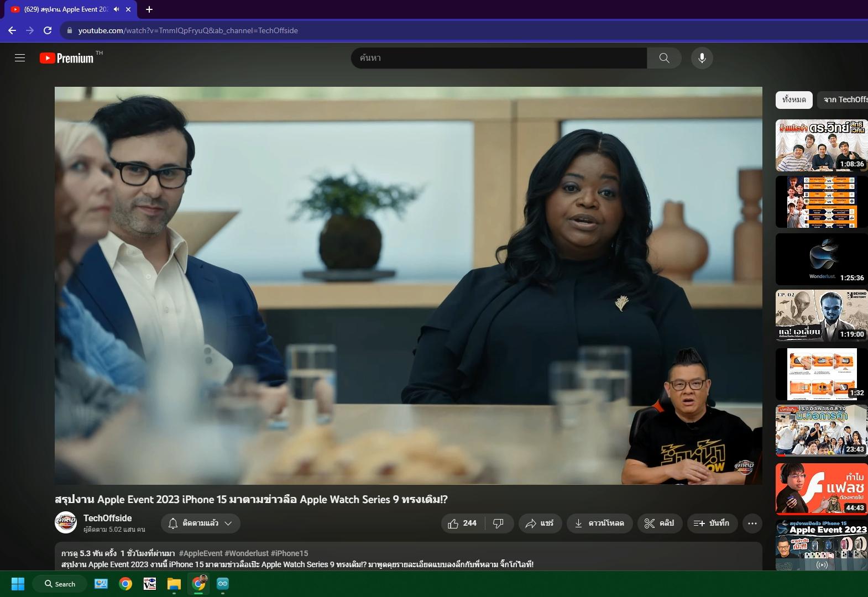Click the main video player to pause
This screenshot has height=597, width=868.
point(408,286)
